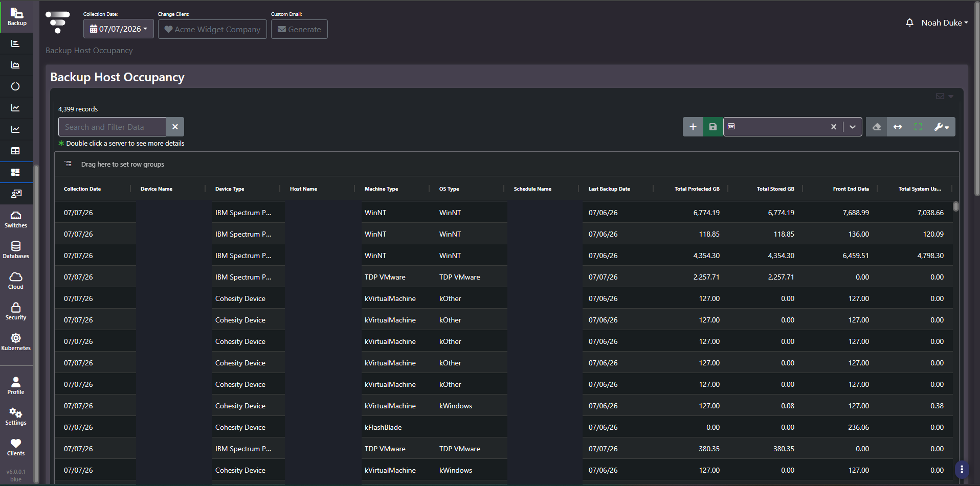This screenshot has width=980, height=486.
Task: Open the plain table grid report icon
Action: pos(15,151)
